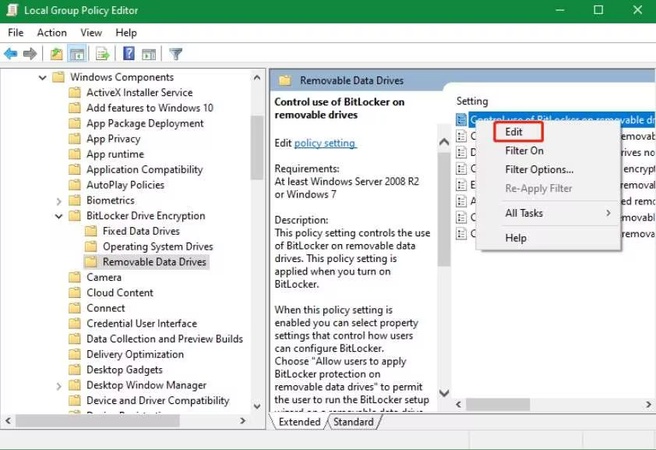Open the All Tasks submenu arrow
Viewport: 656px width, 450px height.
pos(608,213)
